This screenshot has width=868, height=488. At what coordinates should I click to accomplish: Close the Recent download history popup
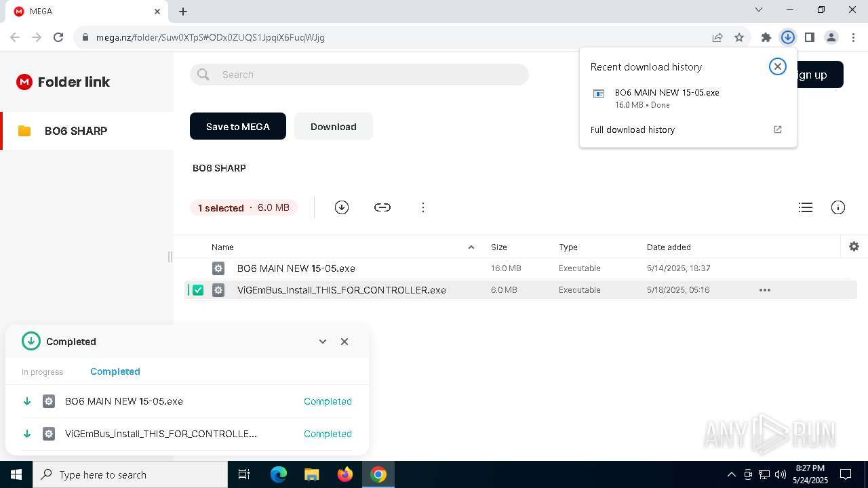click(778, 66)
